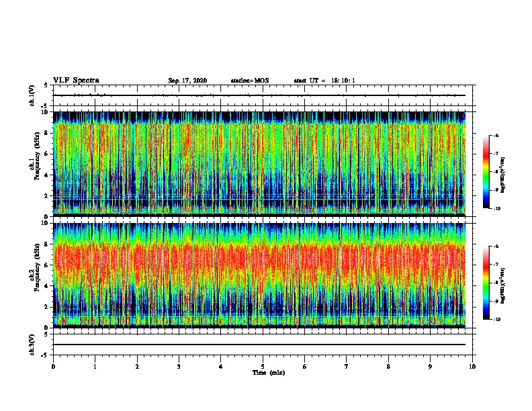Select the date Sep. 17, 2020

[187, 81]
